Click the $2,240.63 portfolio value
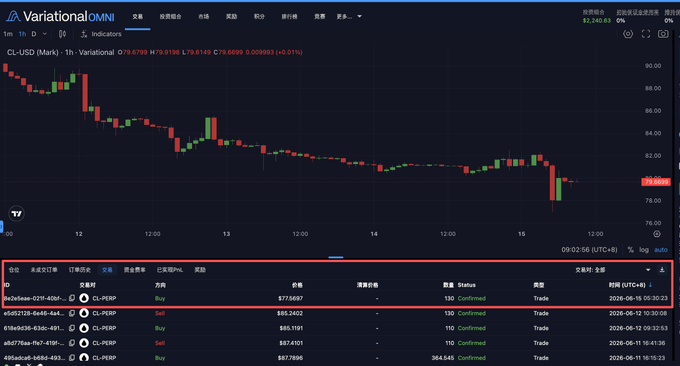This screenshot has height=366, width=680. click(597, 20)
